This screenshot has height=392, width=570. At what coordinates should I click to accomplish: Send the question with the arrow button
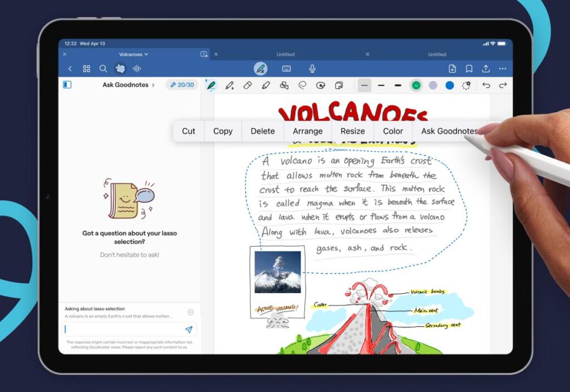[189, 329]
